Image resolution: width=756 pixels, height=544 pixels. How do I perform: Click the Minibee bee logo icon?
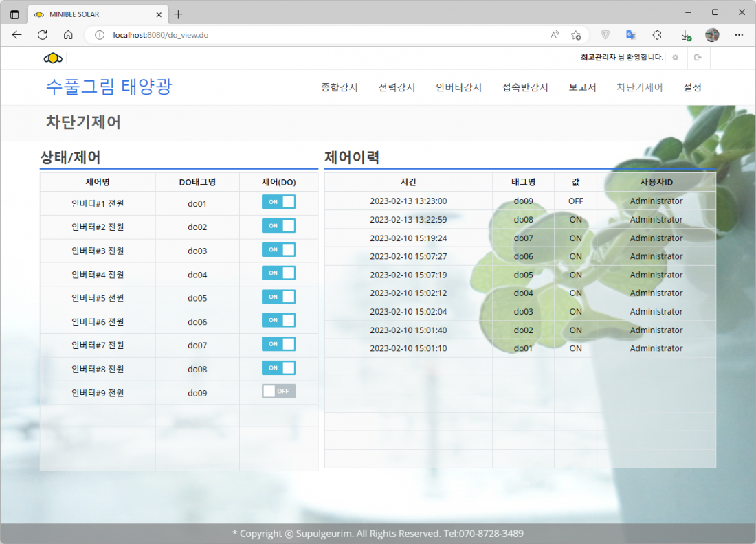tap(53, 58)
